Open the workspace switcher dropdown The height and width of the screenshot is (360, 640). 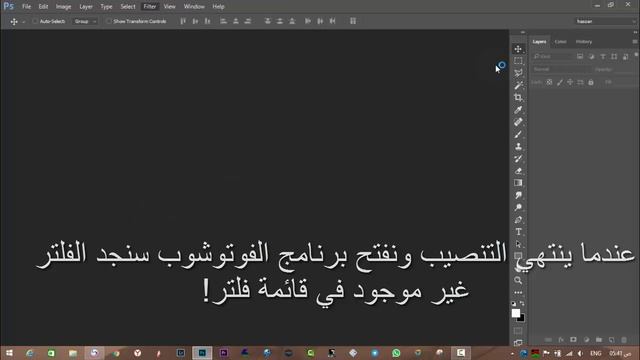[x=606, y=21]
